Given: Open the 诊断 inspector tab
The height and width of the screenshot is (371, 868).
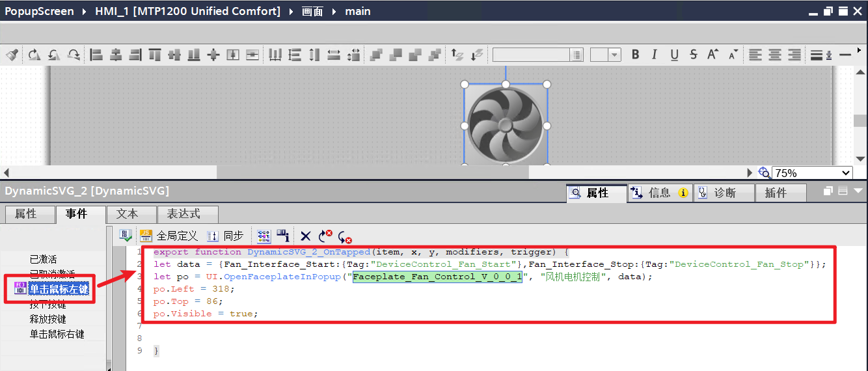Looking at the screenshot, I should pos(724,193).
